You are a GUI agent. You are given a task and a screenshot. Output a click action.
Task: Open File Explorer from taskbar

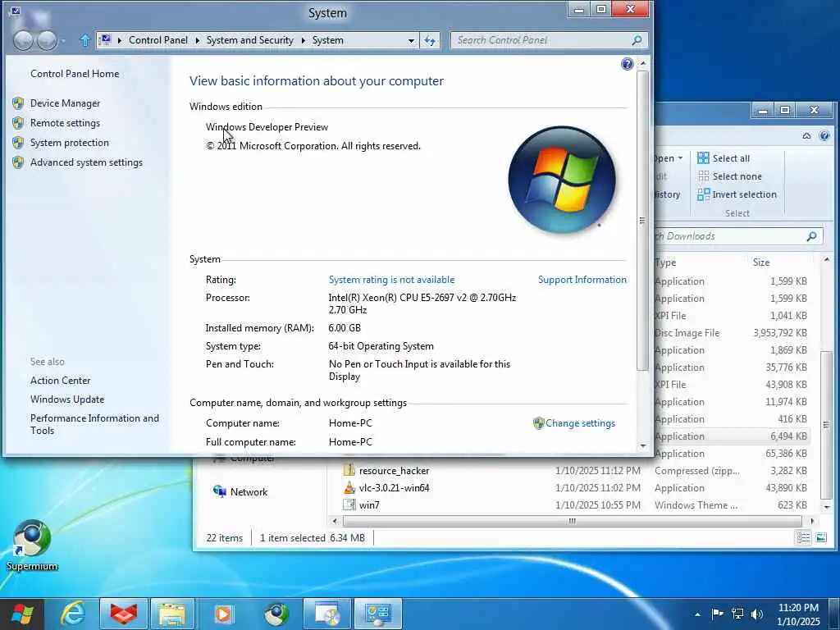(172, 614)
